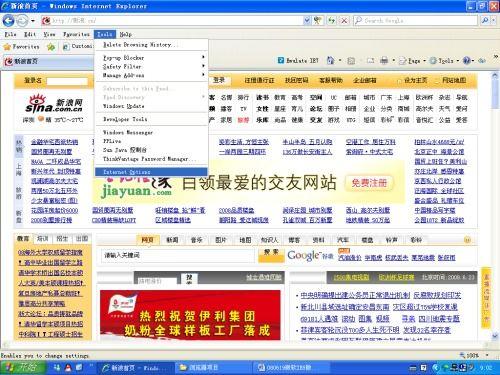Click the Favorites star button
The image size is (500, 375).
21,47
